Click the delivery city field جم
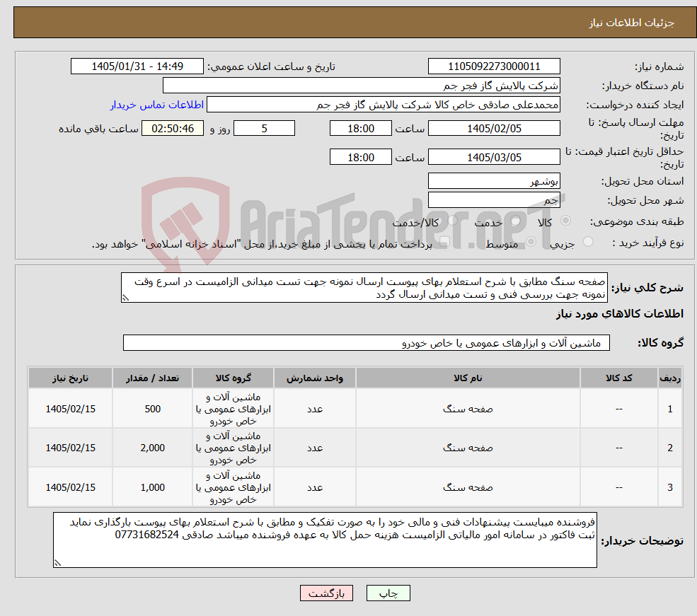697x616 pixels. pos(494,200)
